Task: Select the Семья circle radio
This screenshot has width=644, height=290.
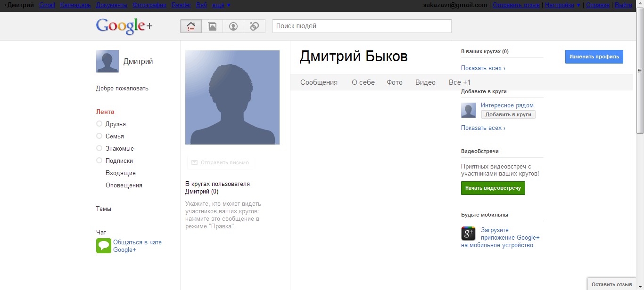Action: [99, 136]
